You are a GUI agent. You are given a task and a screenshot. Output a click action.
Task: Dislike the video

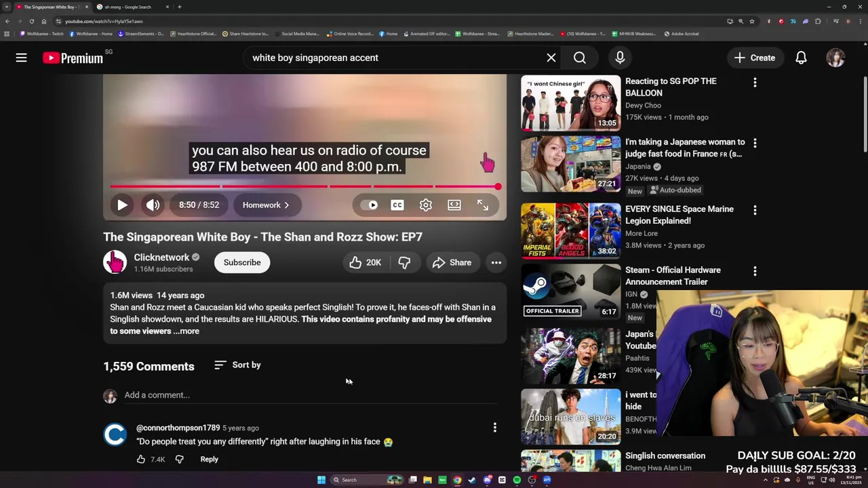point(404,262)
